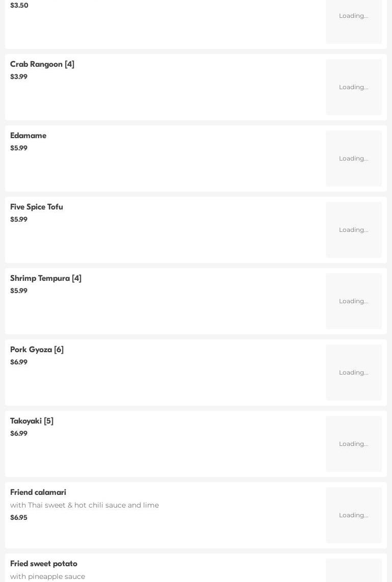Open the Shrimp Tempura [4] item title

tap(46, 278)
